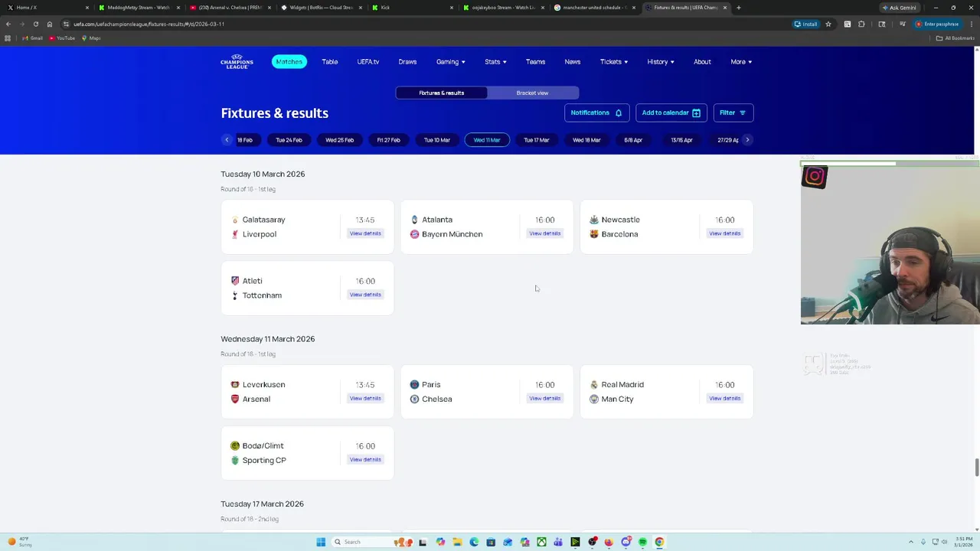The height and width of the screenshot is (551, 980).
Task: Show earlier dates with left arrow
Action: pos(227,140)
